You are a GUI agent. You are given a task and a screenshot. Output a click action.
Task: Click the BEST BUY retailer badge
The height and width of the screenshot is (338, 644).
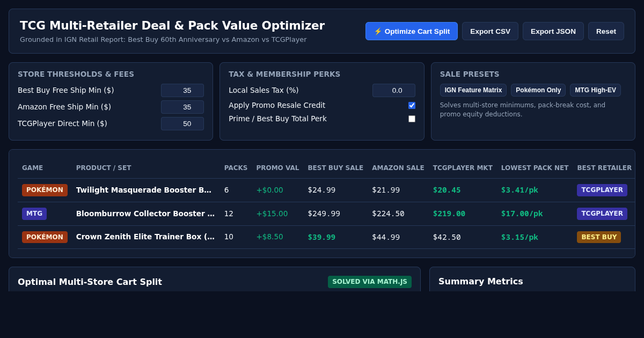(599, 237)
